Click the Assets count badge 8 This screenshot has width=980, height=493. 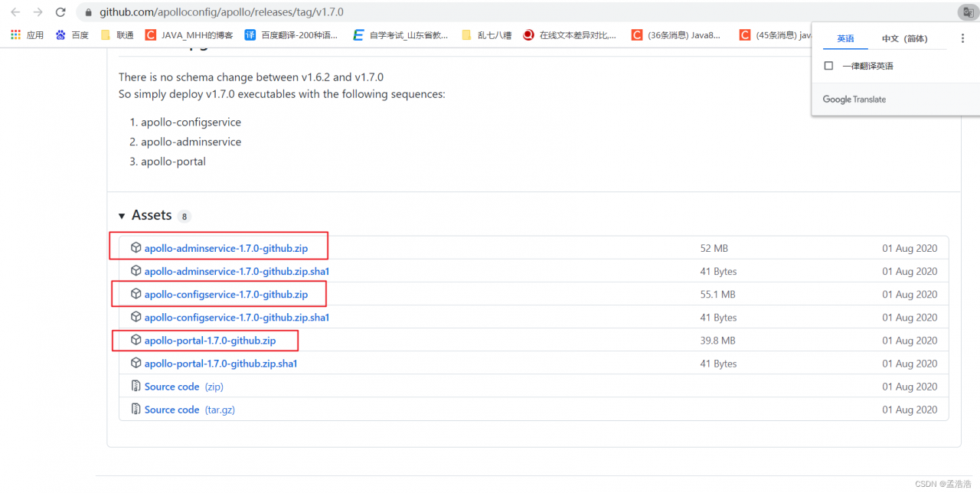[184, 217]
